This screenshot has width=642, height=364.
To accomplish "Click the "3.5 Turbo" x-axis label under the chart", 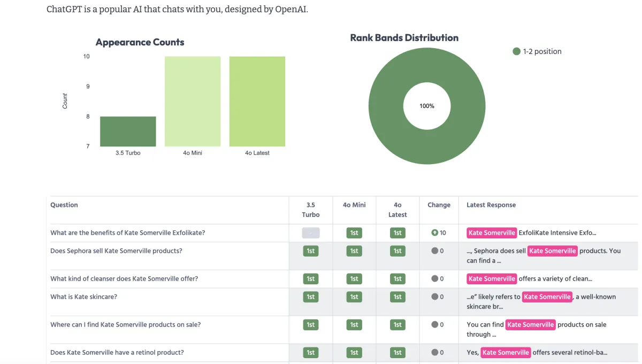I will pos(128,153).
